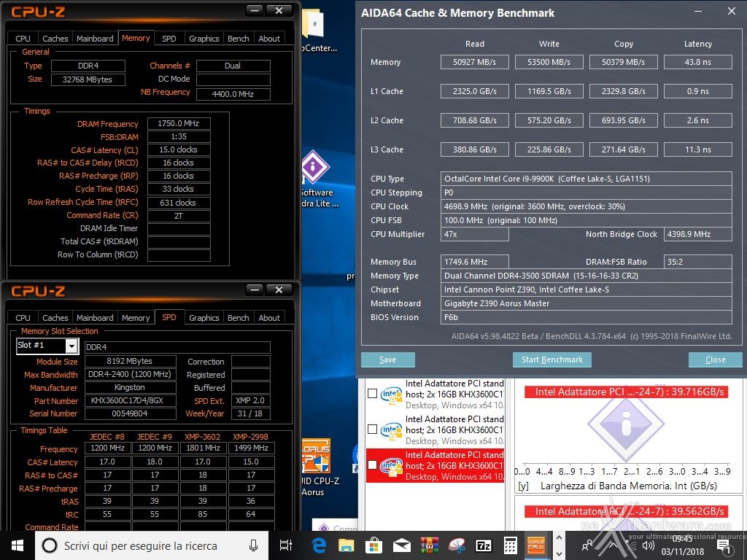Open CPU tab in CPU-Z SPD window
Image resolution: width=747 pixels, height=560 pixels.
pos(23,318)
